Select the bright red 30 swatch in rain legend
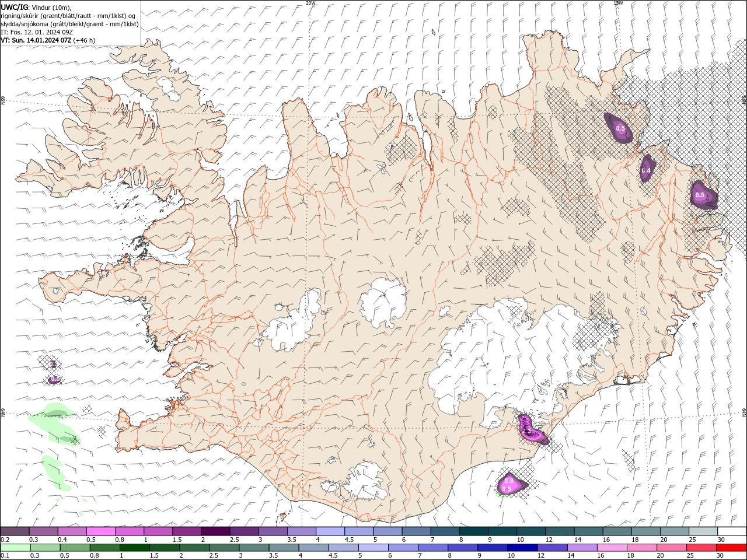The height and width of the screenshot is (560, 747). (x=732, y=548)
